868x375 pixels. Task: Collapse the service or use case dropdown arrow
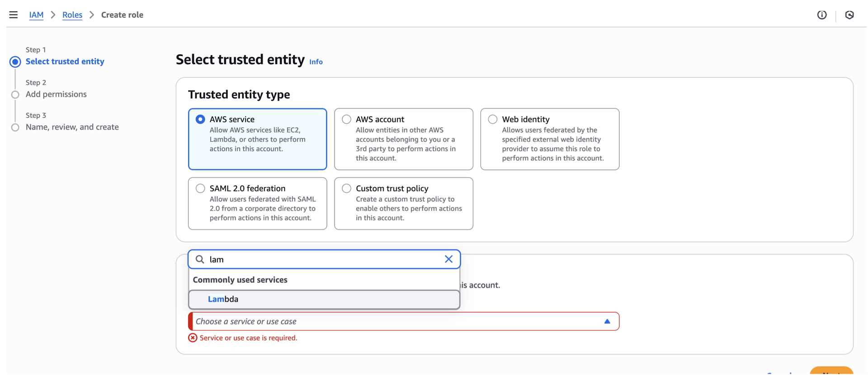(x=607, y=322)
